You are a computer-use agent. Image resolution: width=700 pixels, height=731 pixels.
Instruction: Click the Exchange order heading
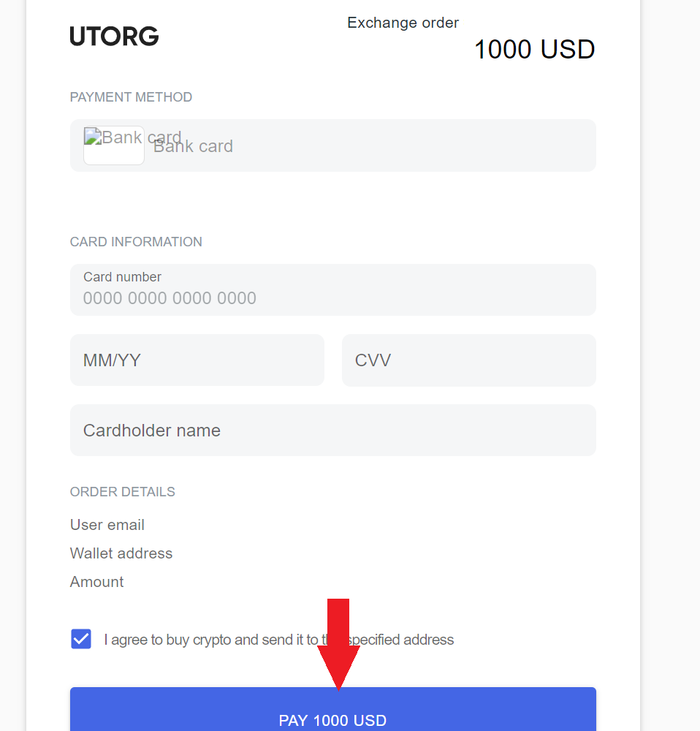pyautogui.click(x=403, y=23)
